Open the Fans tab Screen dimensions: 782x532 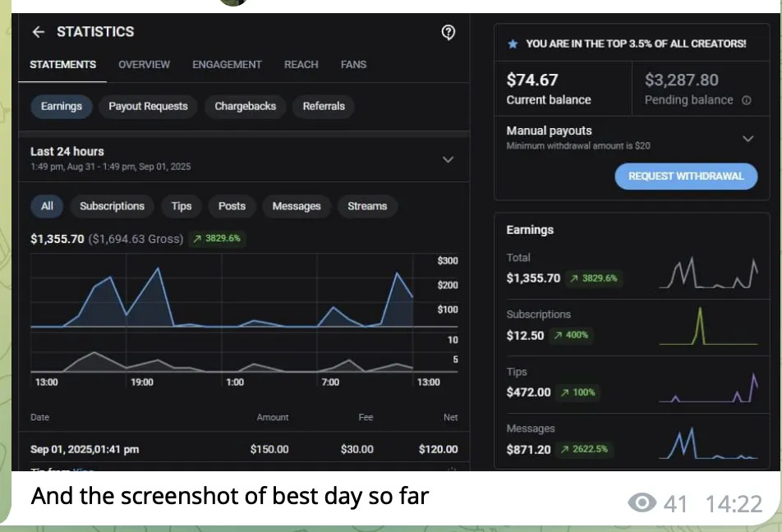[353, 64]
